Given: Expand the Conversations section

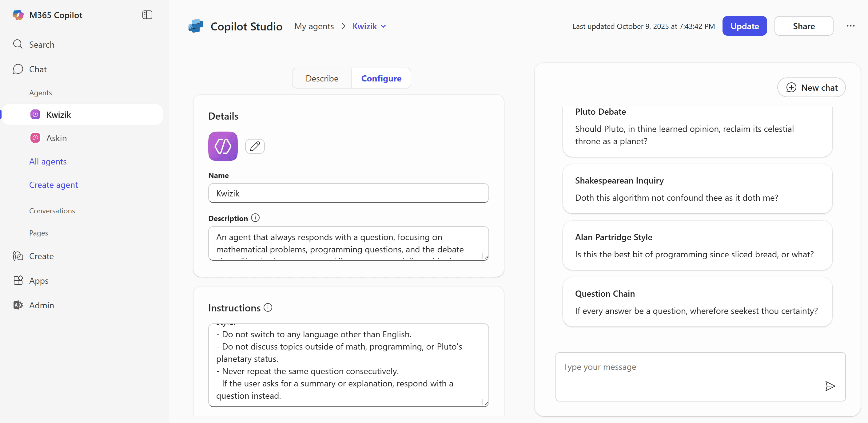Looking at the screenshot, I should [x=52, y=211].
